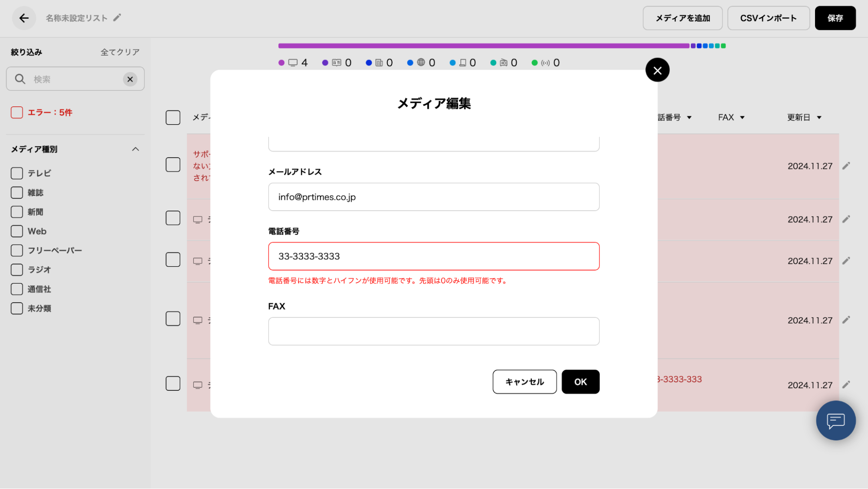868x489 pixels.
Task: Click the purple media ratio progress bar
Action: [x=483, y=46]
